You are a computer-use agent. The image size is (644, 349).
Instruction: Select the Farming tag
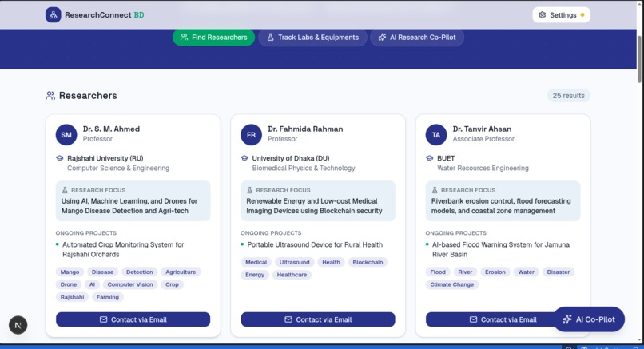click(108, 297)
